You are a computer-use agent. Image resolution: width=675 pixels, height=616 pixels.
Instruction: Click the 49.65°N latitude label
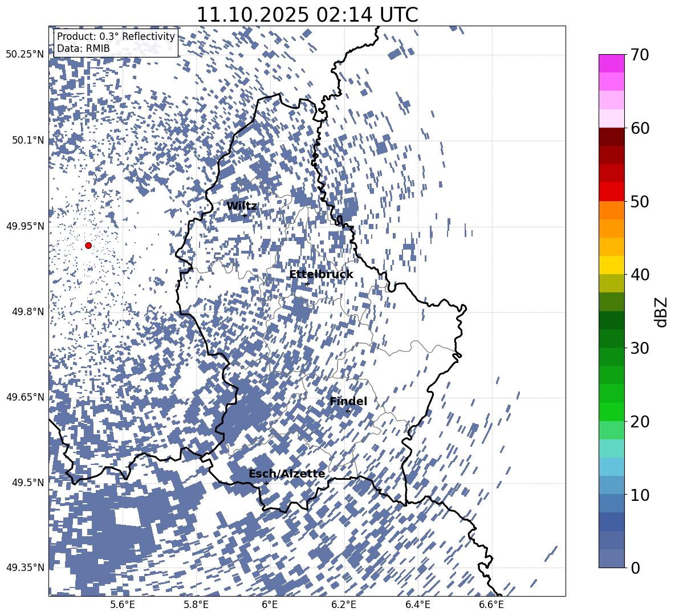26,397
